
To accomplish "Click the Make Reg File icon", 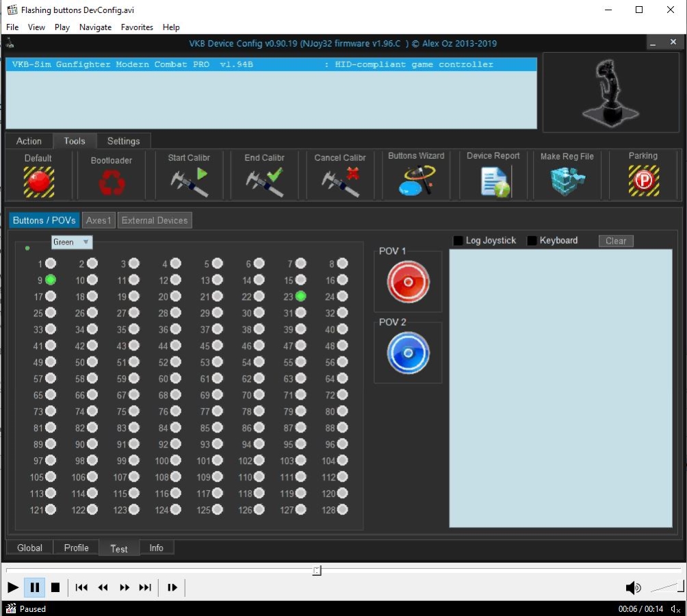I will pos(567,182).
